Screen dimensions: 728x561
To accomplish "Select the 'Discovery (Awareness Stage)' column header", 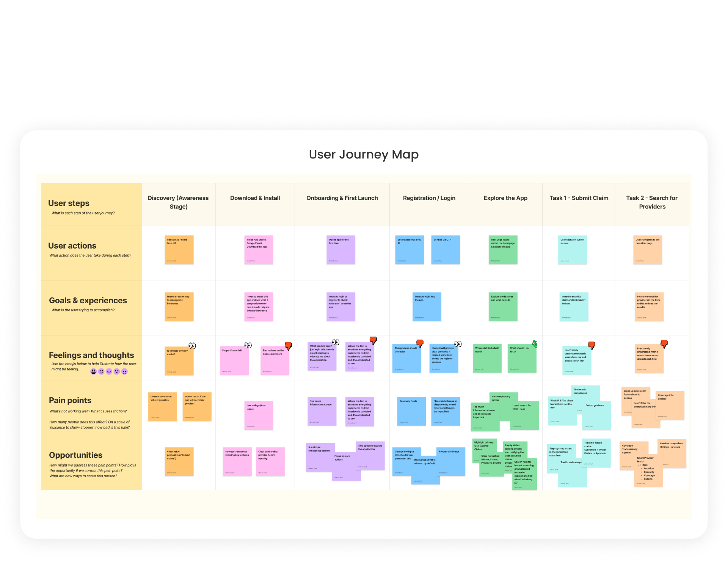I will [x=178, y=202].
